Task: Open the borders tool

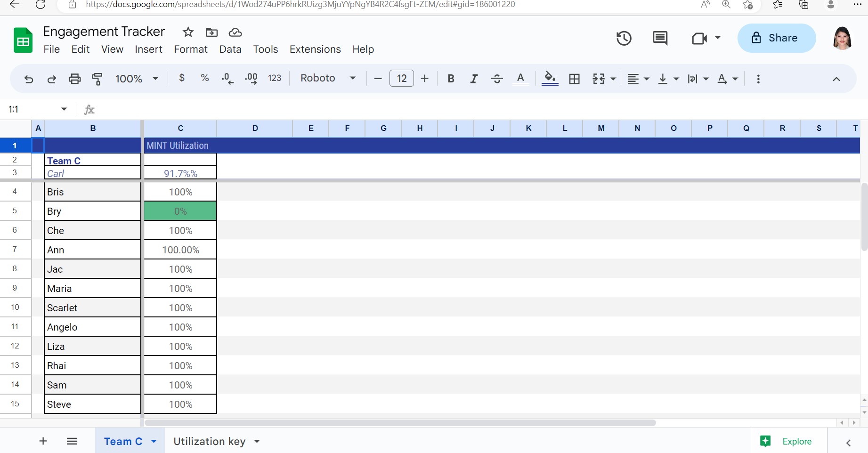Action: point(574,79)
